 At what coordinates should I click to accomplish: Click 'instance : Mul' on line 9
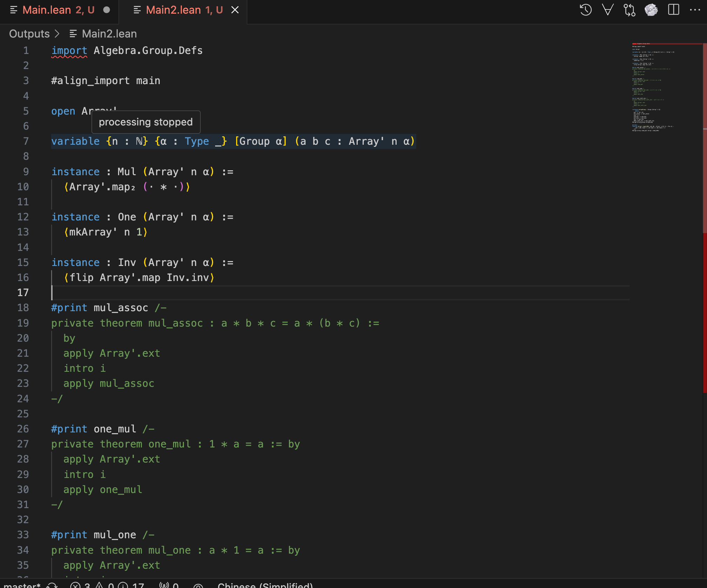[94, 172]
